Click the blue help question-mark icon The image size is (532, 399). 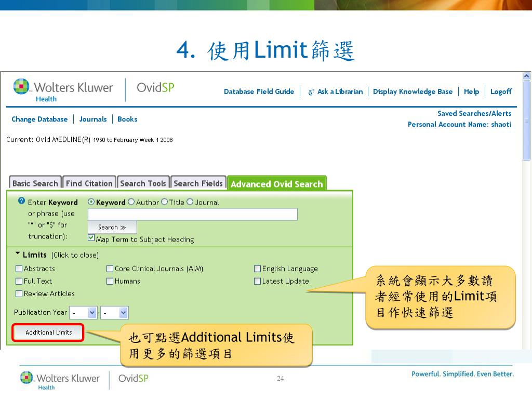tap(21, 201)
